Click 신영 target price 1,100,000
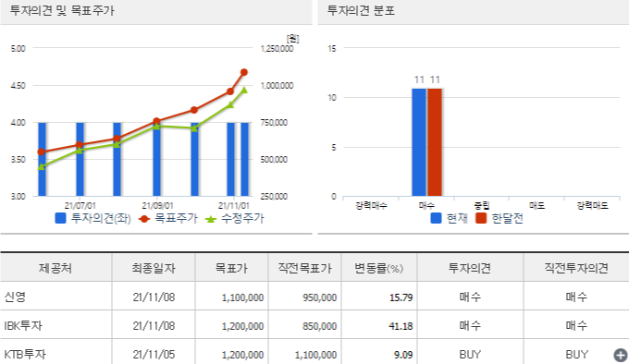Screen dimensions: 629x364 (x=242, y=297)
